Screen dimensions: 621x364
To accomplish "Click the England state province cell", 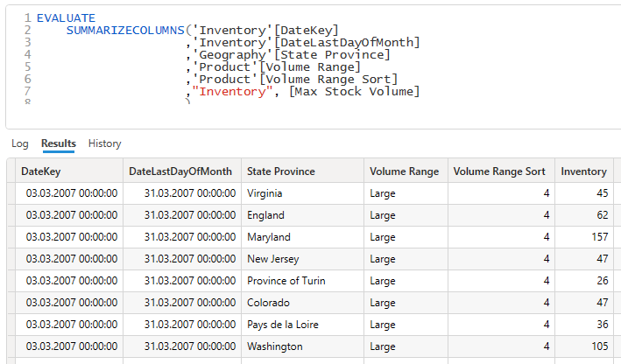I will coord(265,215).
